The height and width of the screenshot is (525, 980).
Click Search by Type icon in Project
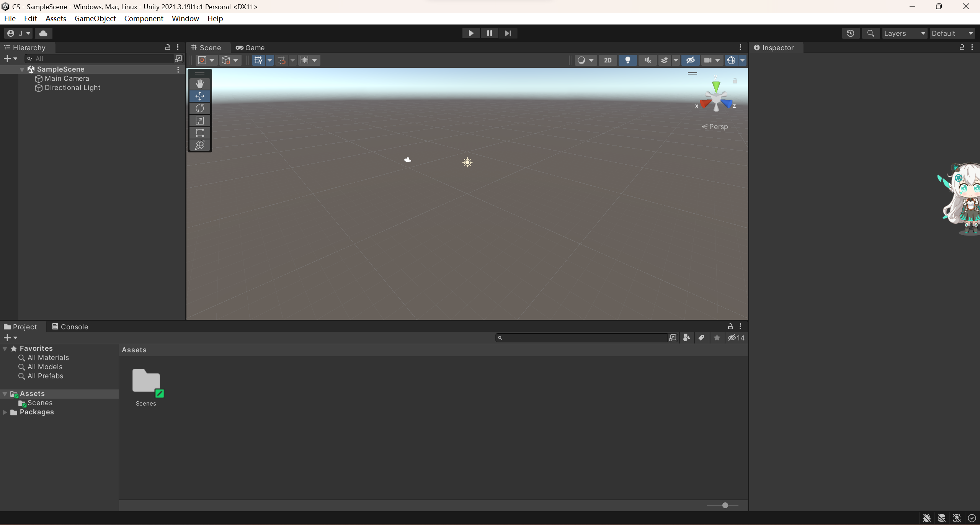(x=686, y=338)
